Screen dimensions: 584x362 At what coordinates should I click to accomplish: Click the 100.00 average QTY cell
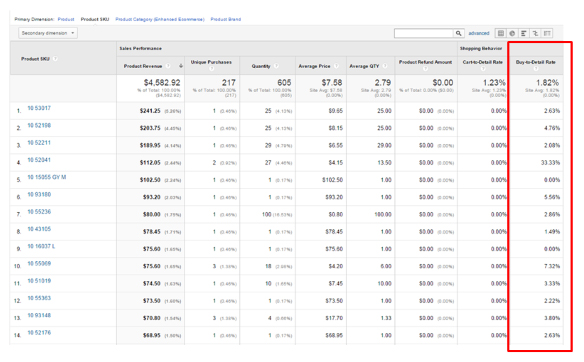tap(383, 215)
